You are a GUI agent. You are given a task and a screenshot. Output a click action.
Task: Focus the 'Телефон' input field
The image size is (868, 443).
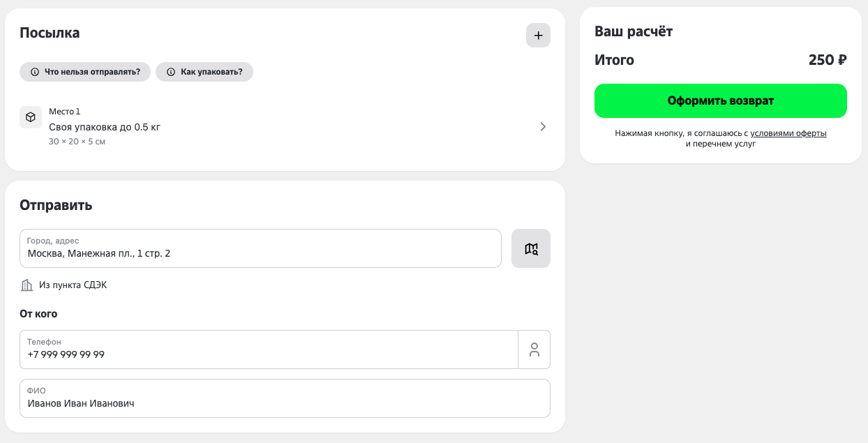click(x=269, y=350)
